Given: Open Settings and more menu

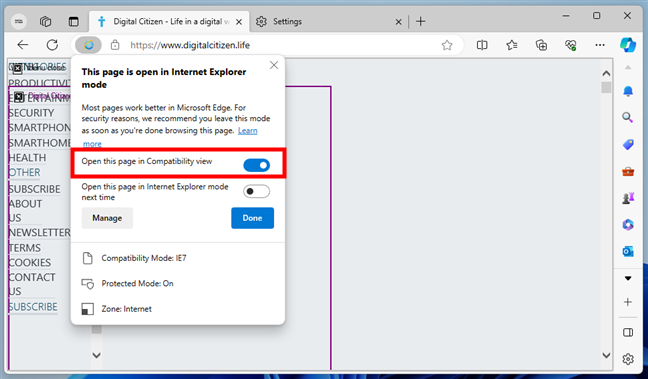Looking at the screenshot, I should tap(600, 45).
